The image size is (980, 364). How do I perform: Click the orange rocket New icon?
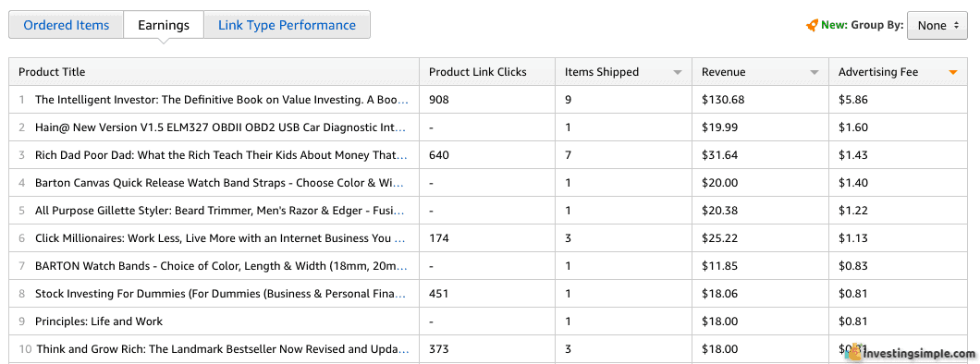tap(812, 26)
